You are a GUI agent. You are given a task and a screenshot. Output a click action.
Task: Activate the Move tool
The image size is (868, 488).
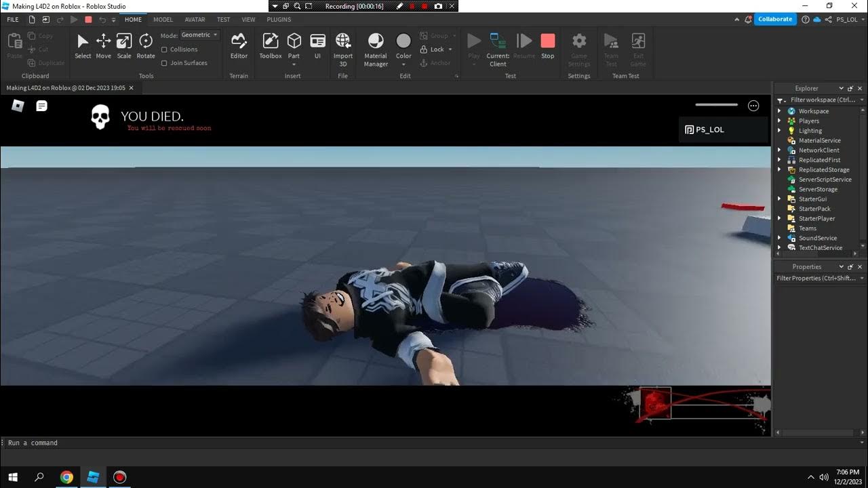tap(104, 46)
